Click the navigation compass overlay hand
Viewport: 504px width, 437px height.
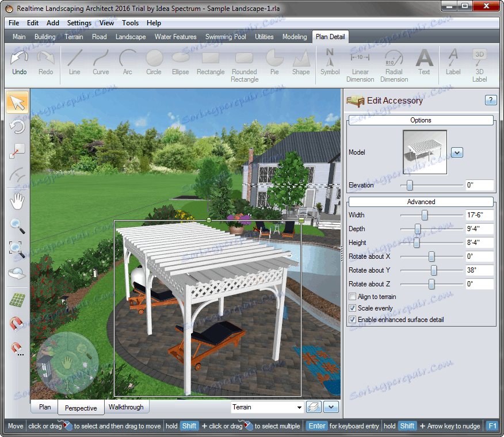click(x=67, y=363)
